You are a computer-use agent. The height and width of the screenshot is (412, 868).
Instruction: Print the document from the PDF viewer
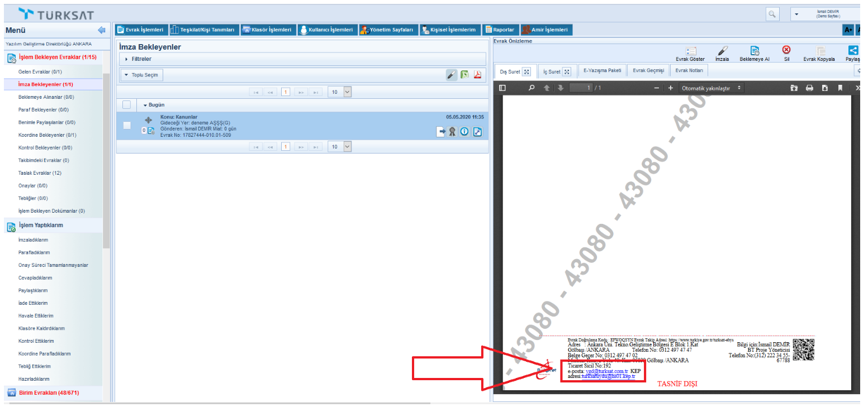click(x=809, y=88)
